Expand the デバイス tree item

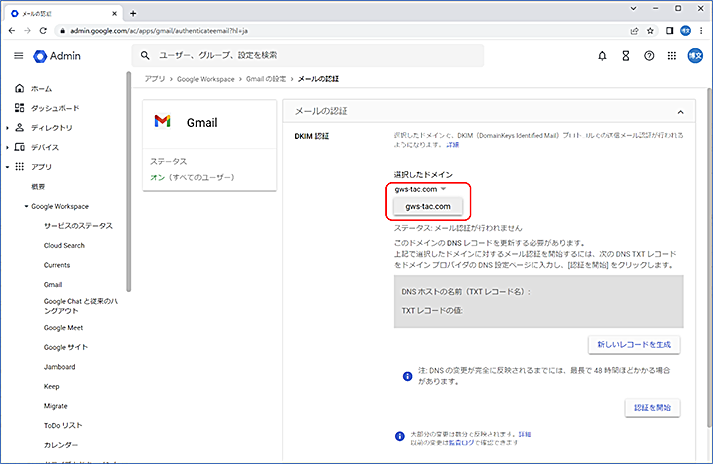click(x=7, y=147)
